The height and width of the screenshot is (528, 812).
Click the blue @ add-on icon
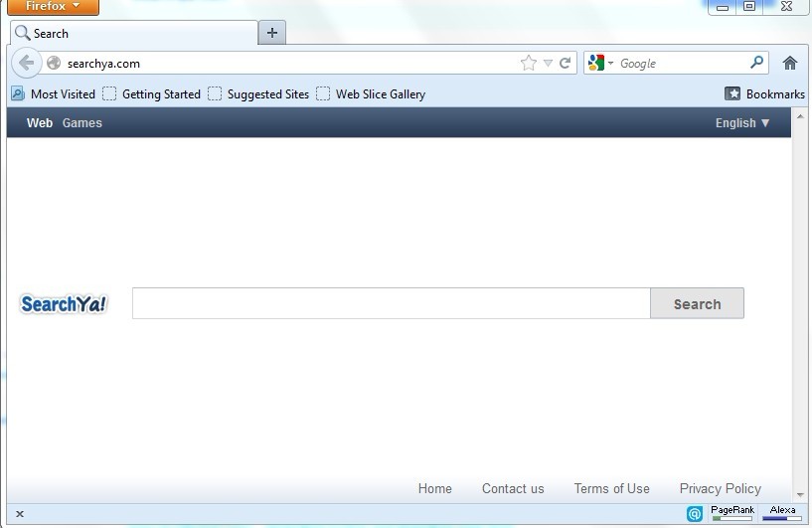click(x=695, y=513)
